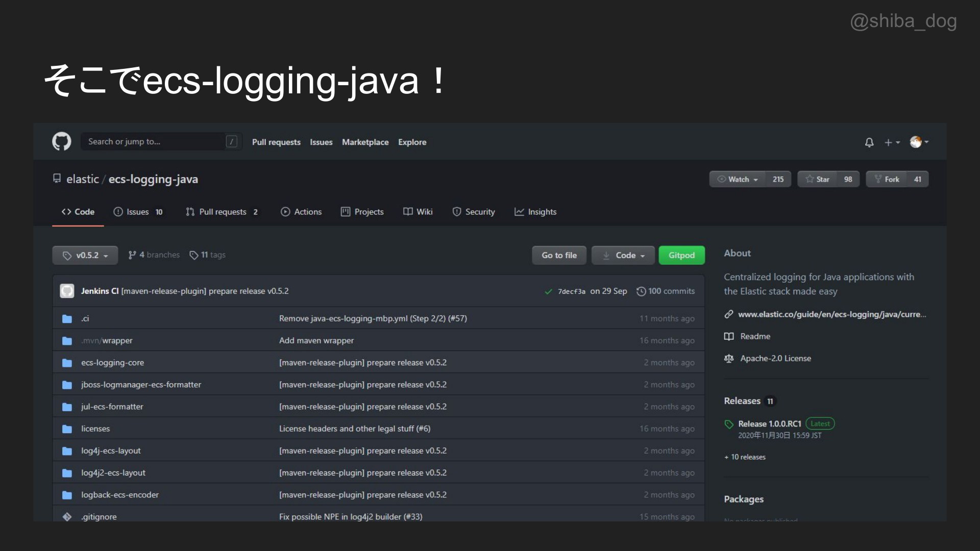
Task: Switch to the Insights tab
Action: [535, 212]
